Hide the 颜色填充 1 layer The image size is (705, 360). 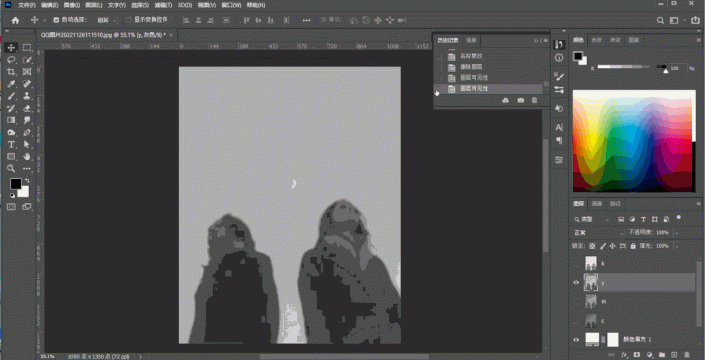click(576, 340)
